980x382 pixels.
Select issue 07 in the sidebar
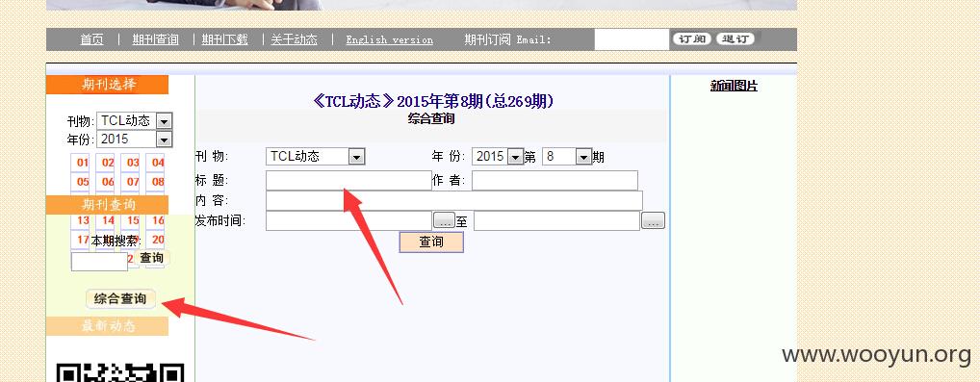point(133,182)
